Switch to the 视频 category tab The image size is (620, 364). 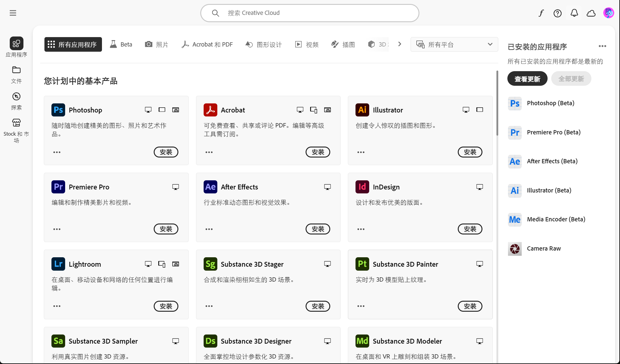pyautogui.click(x=306, y=44)
